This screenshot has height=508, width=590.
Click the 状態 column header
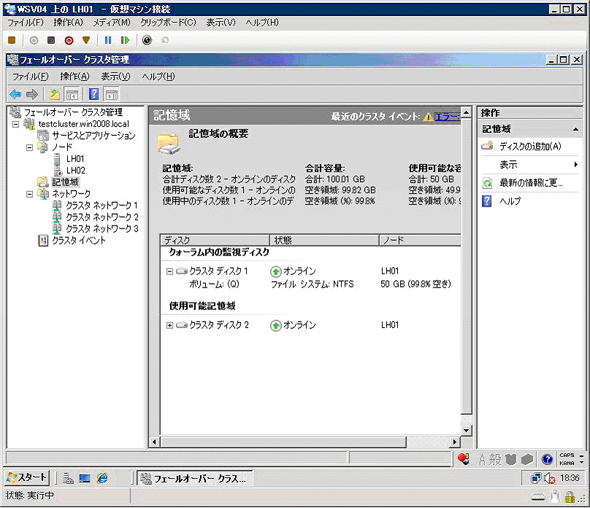324,240
